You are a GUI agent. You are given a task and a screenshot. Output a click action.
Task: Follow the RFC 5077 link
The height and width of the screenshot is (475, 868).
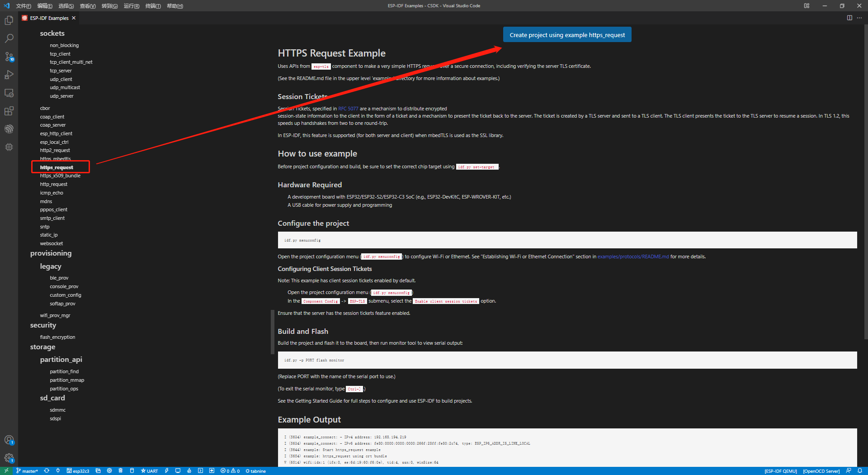(x=348, y=109)
